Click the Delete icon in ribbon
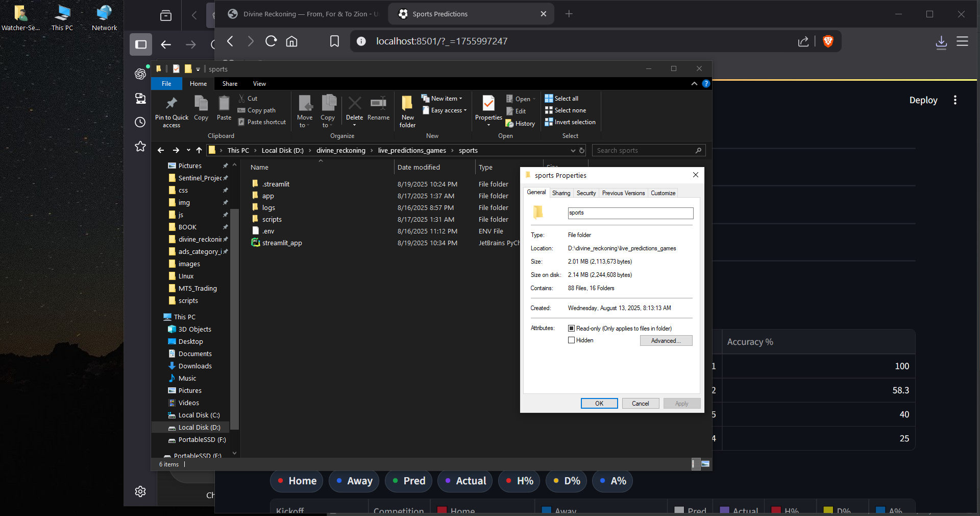This screenshot has width=980, height=516. [354, 104]
